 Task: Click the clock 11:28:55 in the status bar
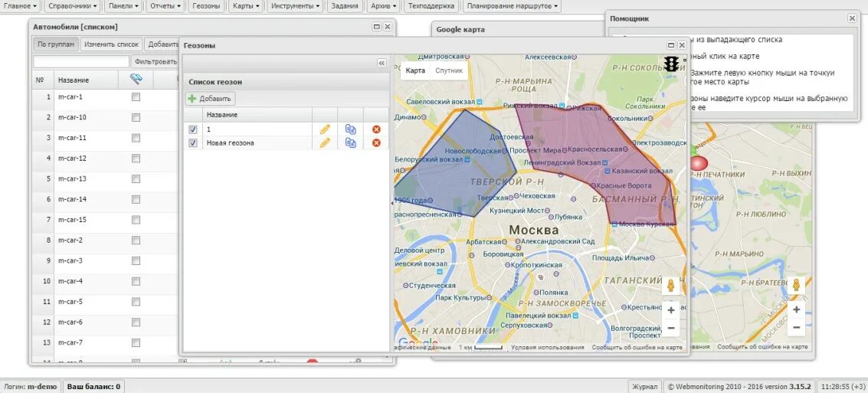point(844,386)
